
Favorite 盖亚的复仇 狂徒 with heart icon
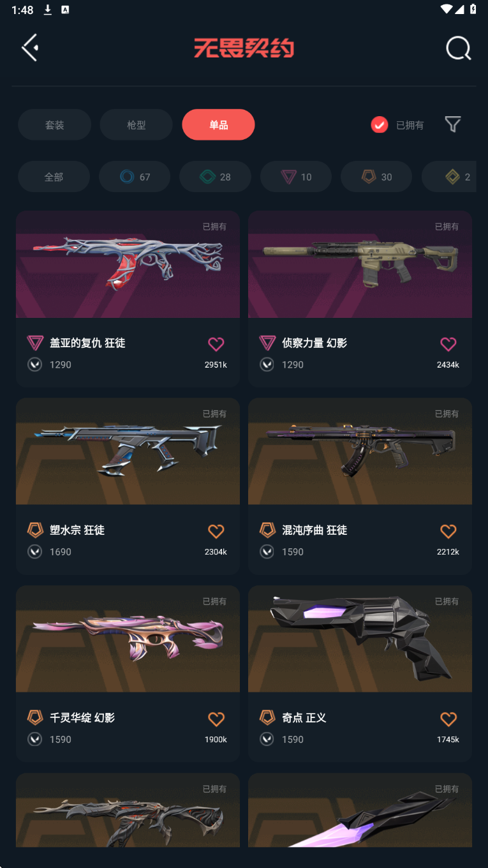(x=216, y=344)
